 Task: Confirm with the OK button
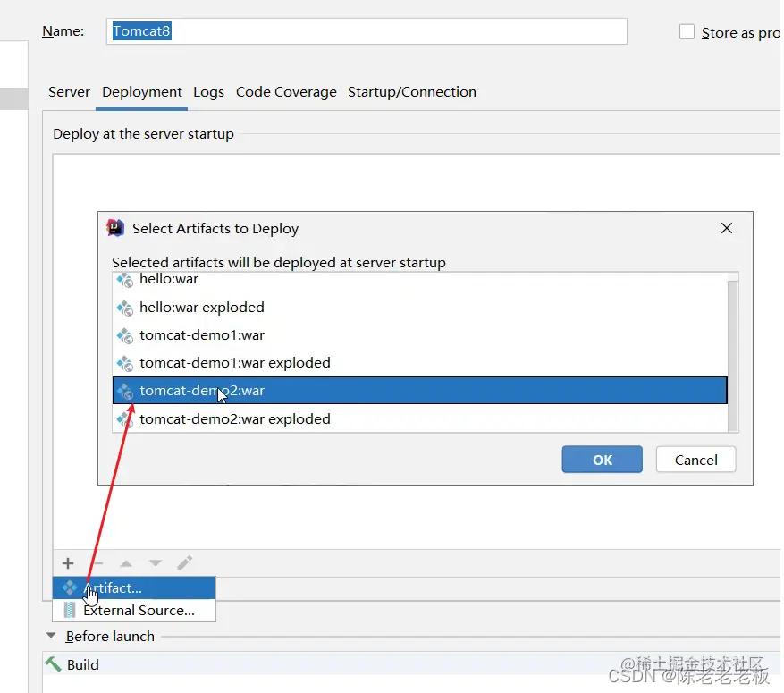click(x=602, y=459)
